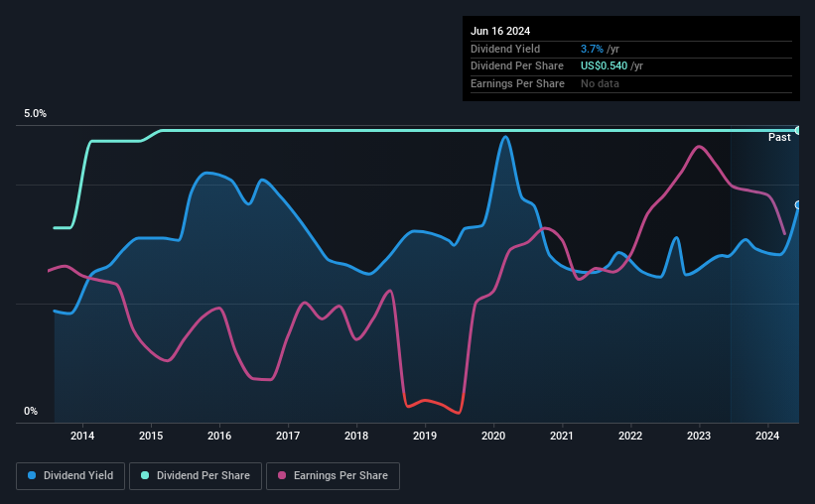Image resolution: width=815 pixels, height=504 pixels.
Task: Click the 3.7% dividend yield value
Action: coord(592,49)
